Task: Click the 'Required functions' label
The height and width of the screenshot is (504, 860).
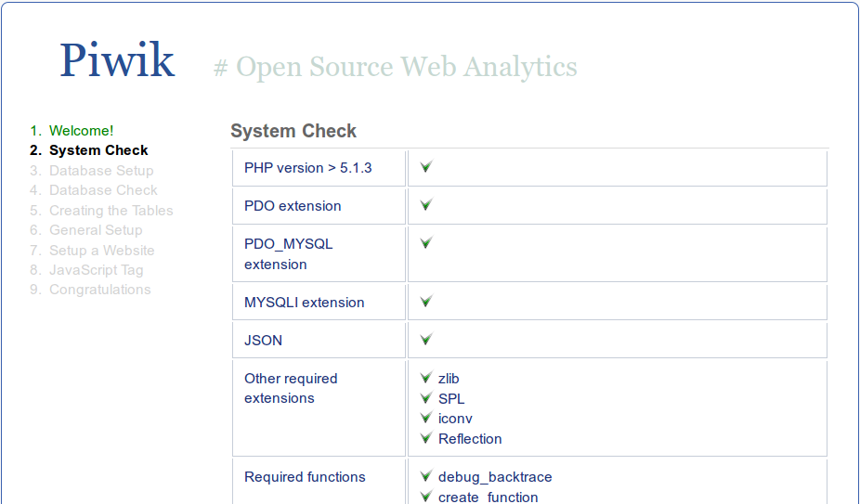Action: pyautogui.click(x=305, y=477)
